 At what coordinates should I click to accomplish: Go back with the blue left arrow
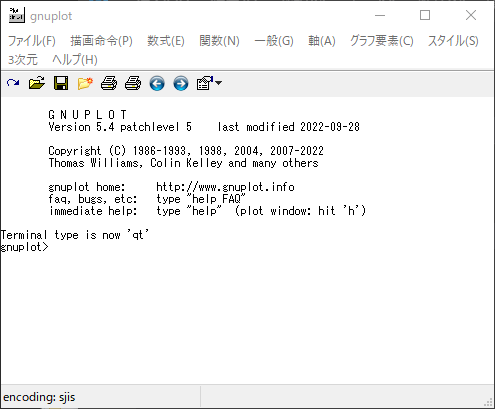coord(157,83)
